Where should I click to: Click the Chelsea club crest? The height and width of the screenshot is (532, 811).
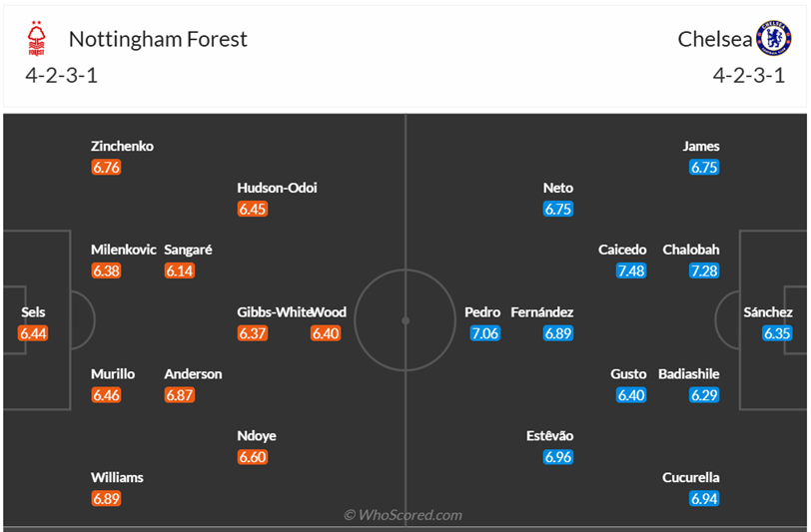pos(773,39)
